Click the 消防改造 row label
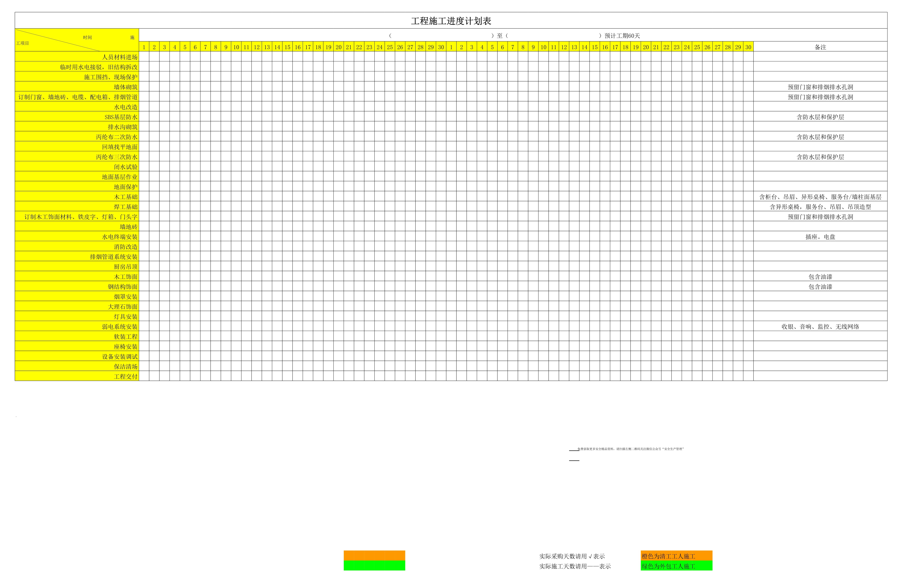This screenshot has height=588, width=897. tap(126, 247)
